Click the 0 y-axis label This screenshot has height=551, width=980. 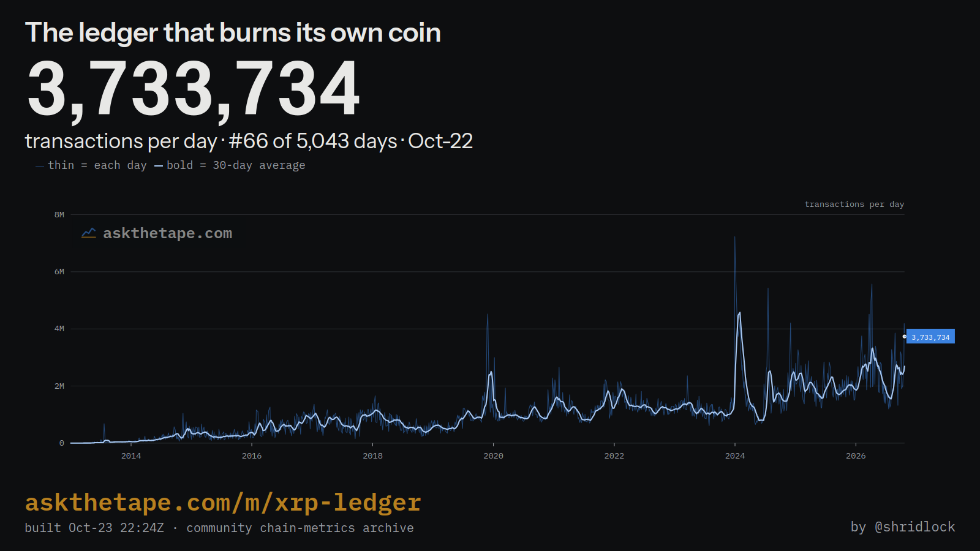tap(62, 443)
